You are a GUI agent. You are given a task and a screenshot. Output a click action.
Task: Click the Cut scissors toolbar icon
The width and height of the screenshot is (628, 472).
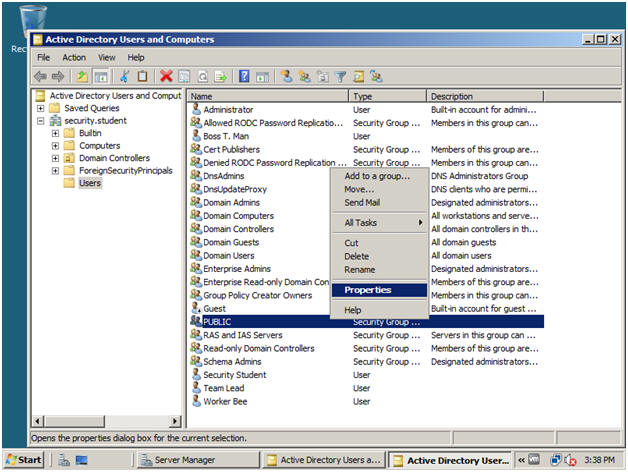[x=125, y=76]
